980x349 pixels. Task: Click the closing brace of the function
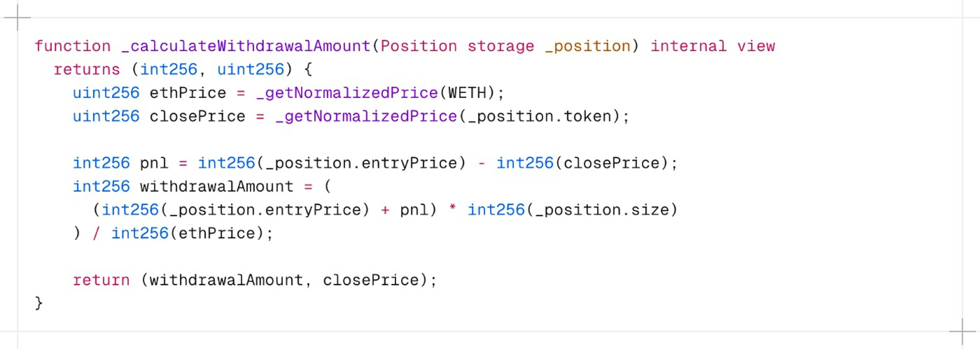[39, 303]
